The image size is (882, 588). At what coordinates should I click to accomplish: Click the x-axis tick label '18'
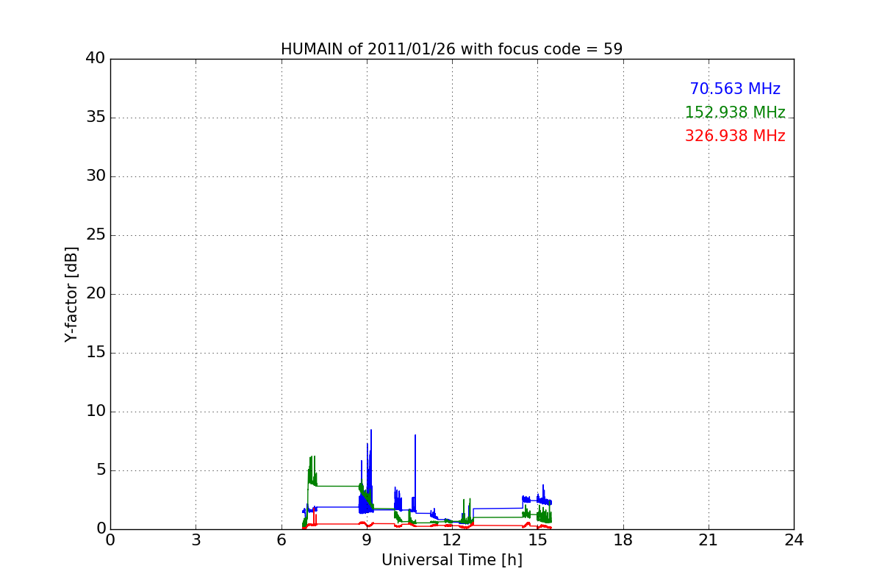623,539
